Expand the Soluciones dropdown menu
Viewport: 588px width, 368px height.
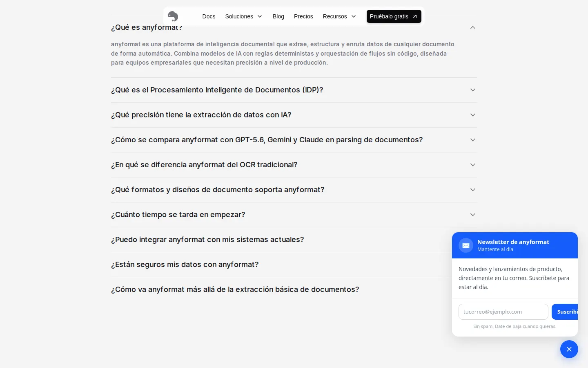pyautogui.click(x=244, y=16)
